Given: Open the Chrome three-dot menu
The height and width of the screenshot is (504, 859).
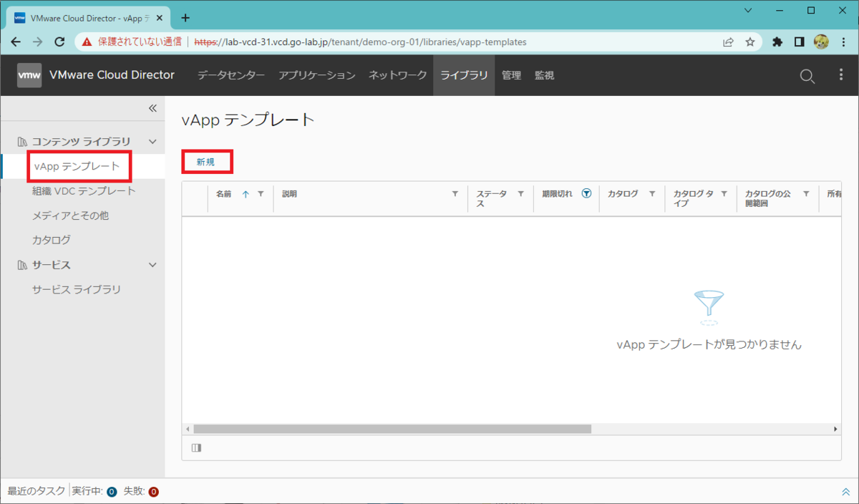Looking at the screenshot, I should (x=844, y=42).
